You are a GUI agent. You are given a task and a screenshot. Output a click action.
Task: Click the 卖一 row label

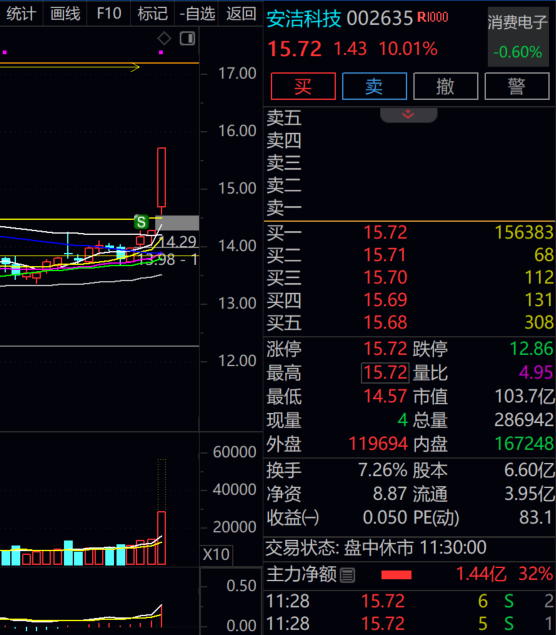[284, 208]
